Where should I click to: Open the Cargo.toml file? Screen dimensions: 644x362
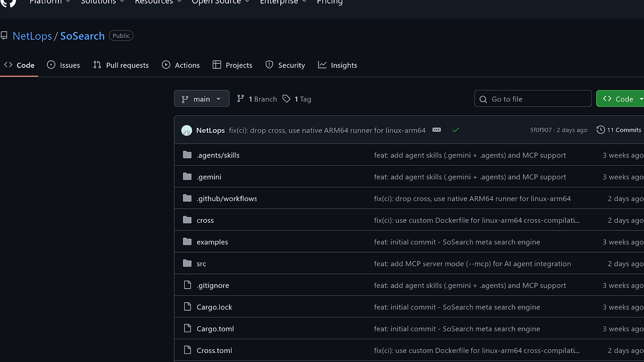click(215, 328)
